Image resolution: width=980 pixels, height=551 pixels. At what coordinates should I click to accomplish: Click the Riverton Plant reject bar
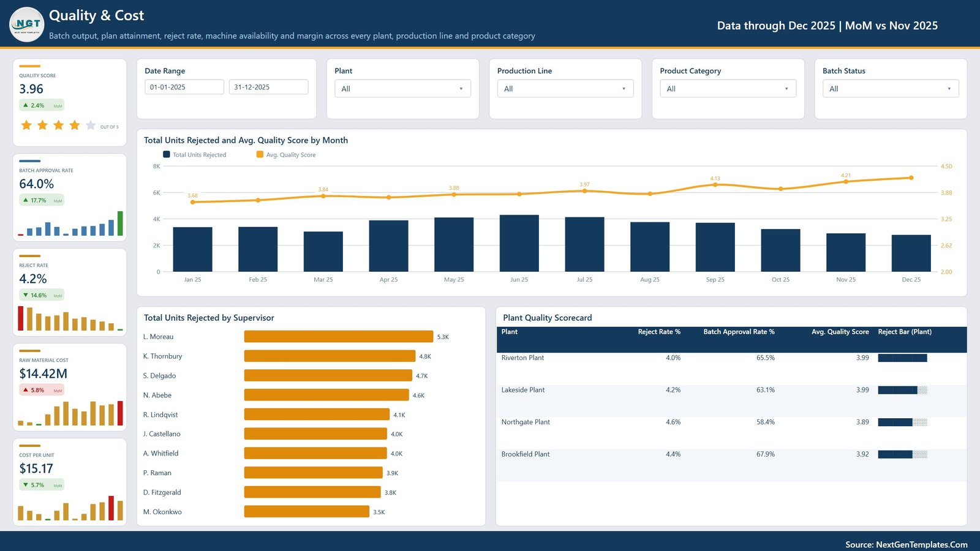click(x=902, y=358)
